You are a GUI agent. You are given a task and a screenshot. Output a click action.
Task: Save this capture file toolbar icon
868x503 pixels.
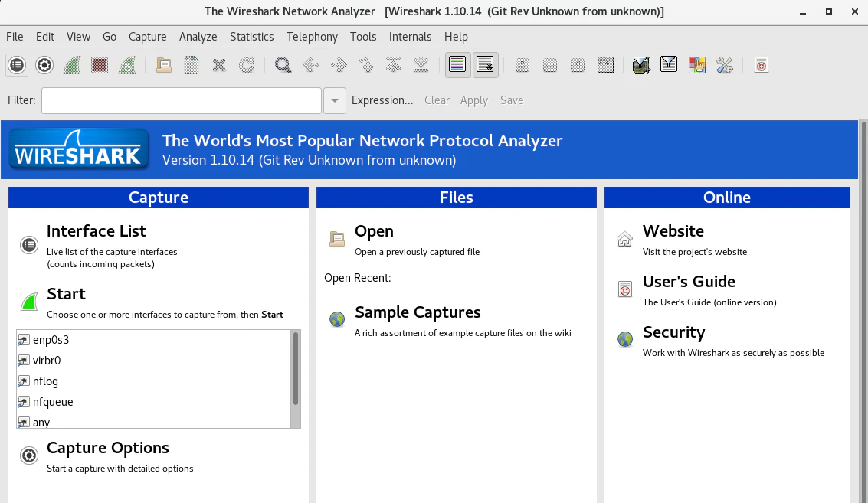(191, 65)
